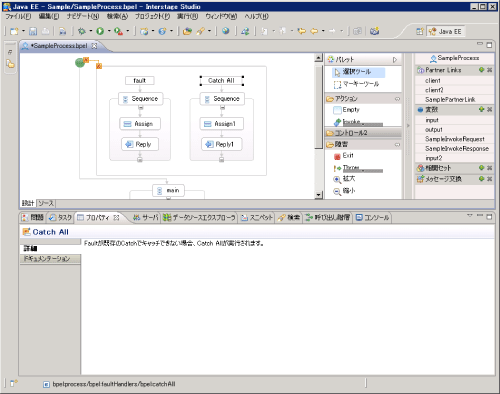The height and width of the screenshot is (394, 500).
Task: Pick the Exit activity in palette
Action: point(344,156)
